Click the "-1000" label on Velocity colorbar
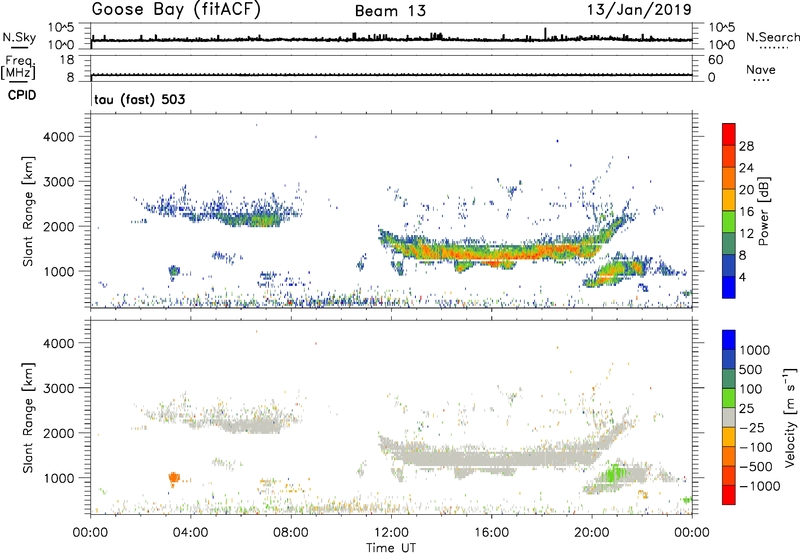Image resolution: width=800 pixels, height=554 pixels. [760, 486]
